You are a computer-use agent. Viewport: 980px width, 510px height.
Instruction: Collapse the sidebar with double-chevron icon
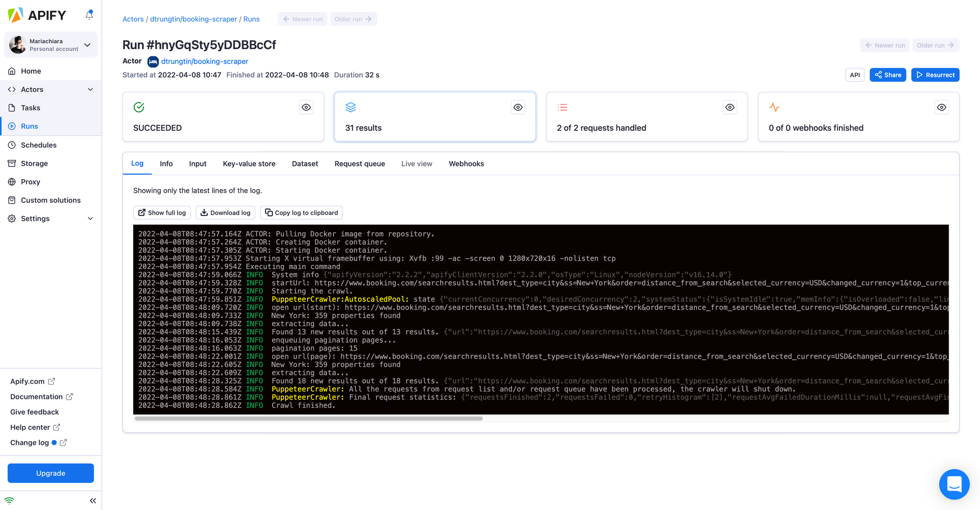coord(93,501)
